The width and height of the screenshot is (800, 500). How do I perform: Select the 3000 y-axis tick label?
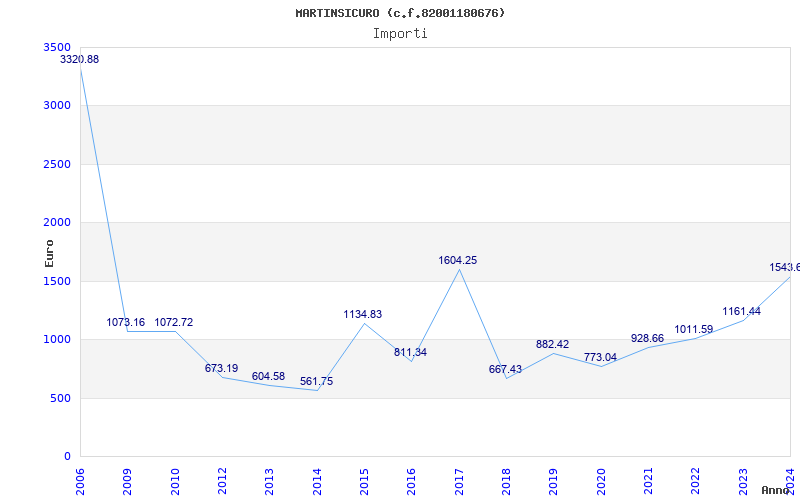pyautogui.click(x=58, y=106)
